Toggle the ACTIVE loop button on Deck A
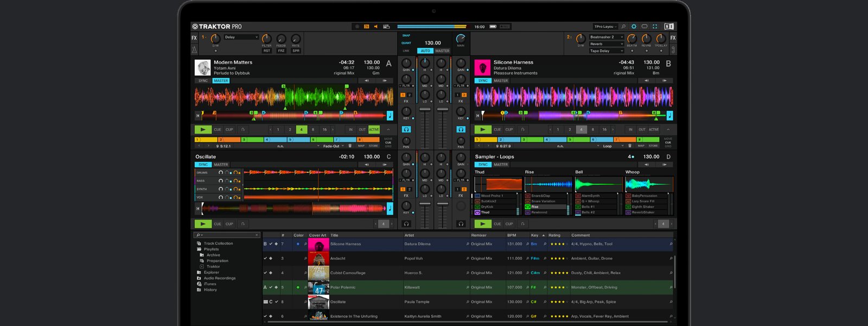This screenshot has width=868, height=326. point(374,130)
